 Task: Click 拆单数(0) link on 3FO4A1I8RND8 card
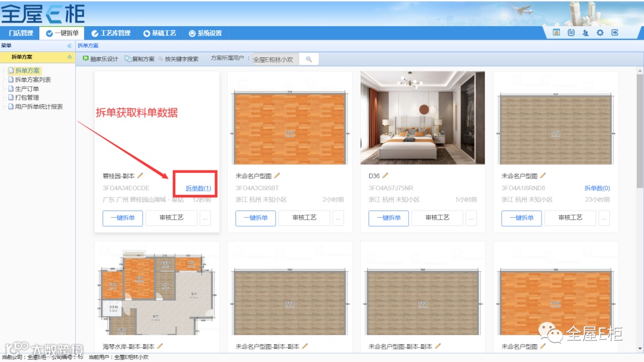(597, 188)
